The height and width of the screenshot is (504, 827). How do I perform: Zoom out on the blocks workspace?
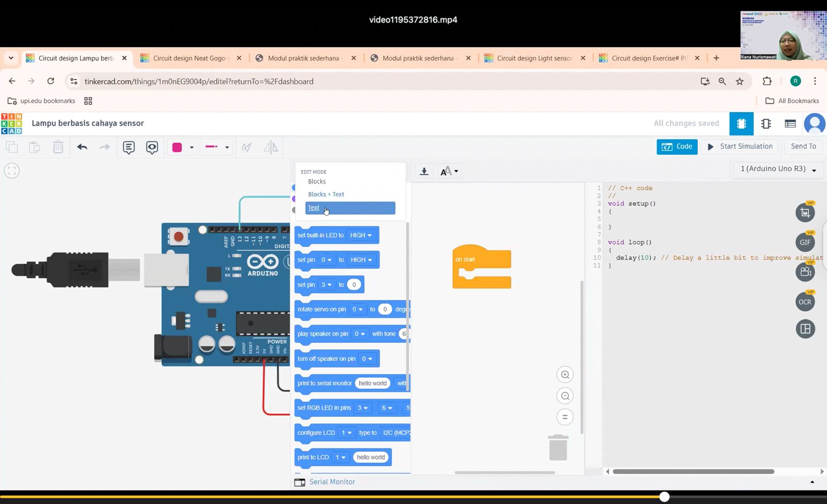[x=565, y=396]
